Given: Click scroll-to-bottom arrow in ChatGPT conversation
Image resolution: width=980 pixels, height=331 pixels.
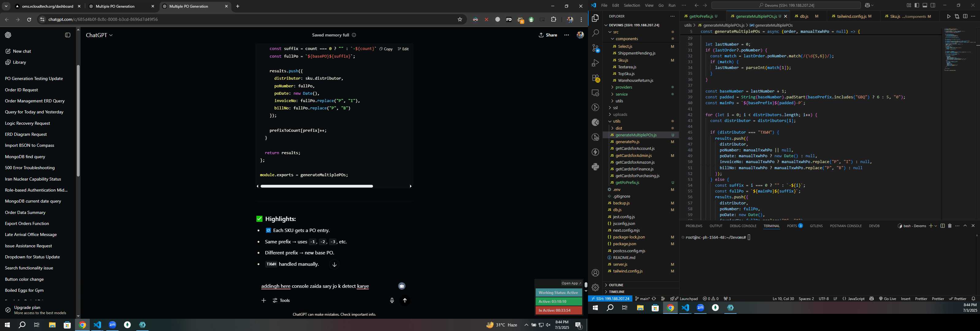Looking at the screenshot, I should pyautogui.click(x=334, y=264).
